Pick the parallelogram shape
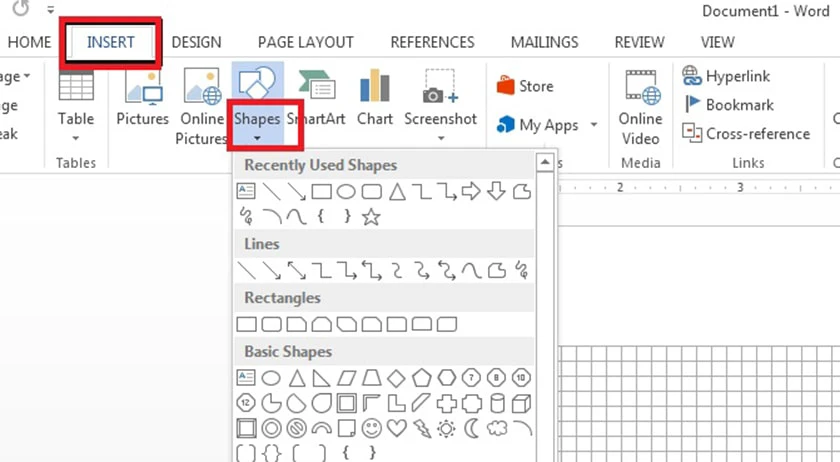Viewport: 840px width, 462px height. click(x=347, y=378)
